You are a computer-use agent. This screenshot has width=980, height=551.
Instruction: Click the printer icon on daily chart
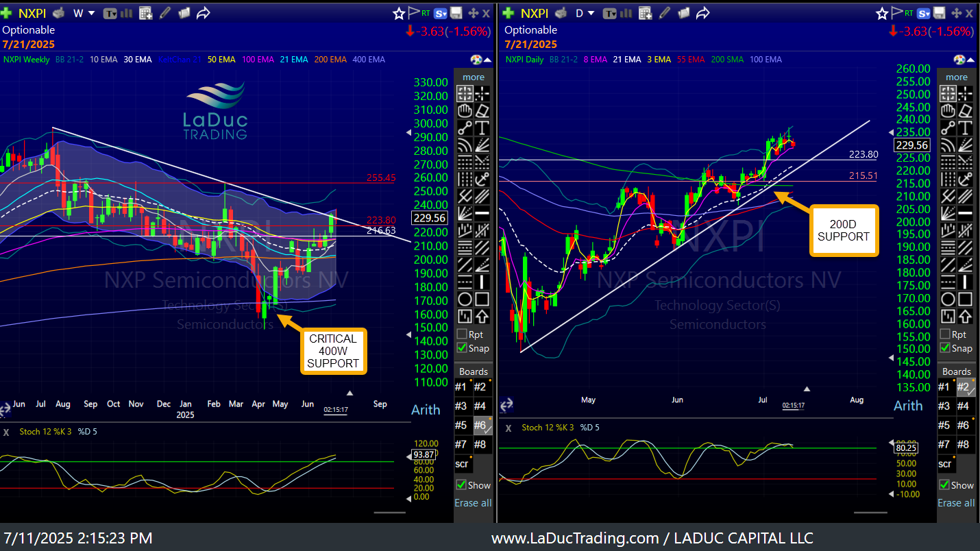pyautogui.click(x=561, y=13)
